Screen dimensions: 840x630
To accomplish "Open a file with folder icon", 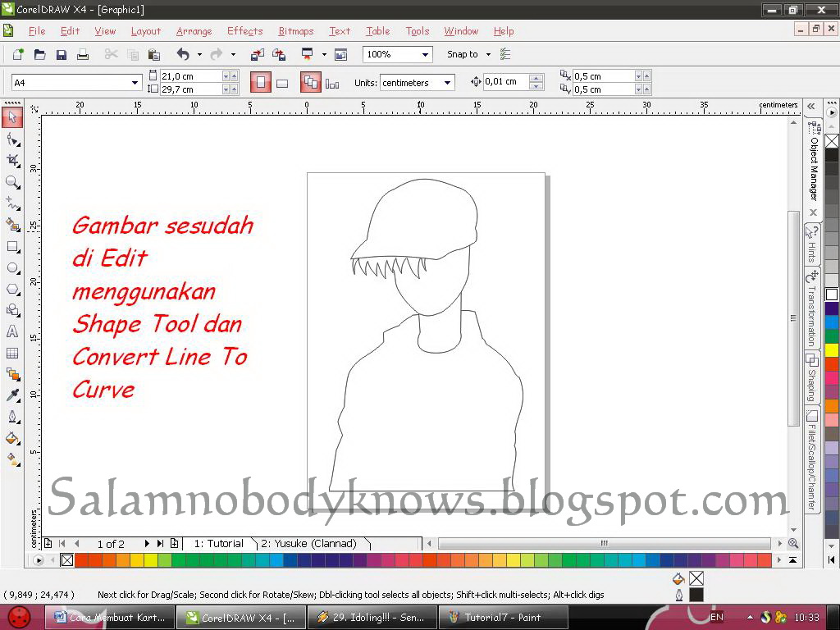I will click(39, 54).
